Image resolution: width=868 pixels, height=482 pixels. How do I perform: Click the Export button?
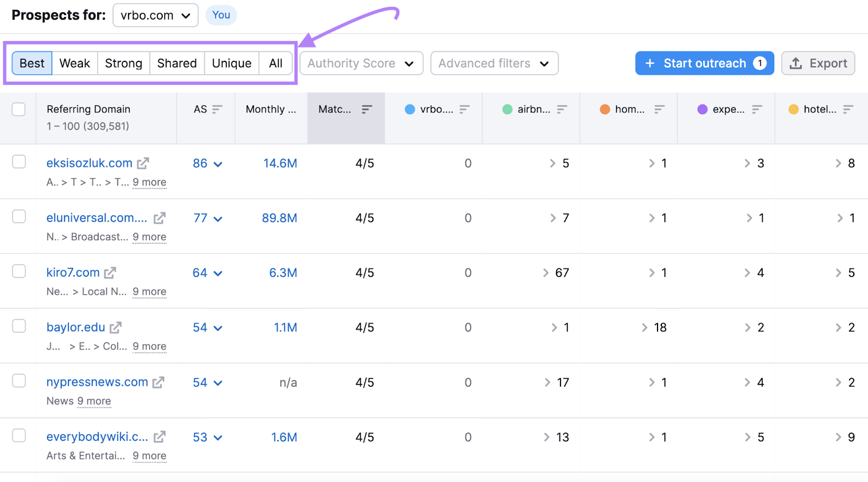click(818, 64)
